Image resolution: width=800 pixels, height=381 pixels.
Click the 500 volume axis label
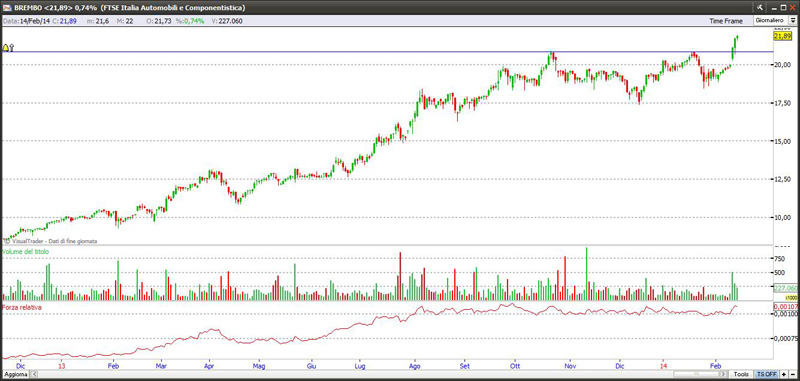click(780, 273)
